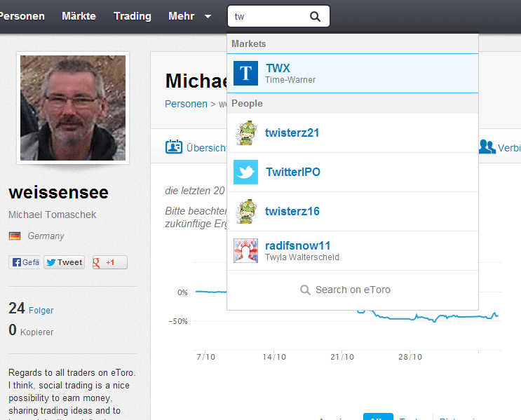Click the TwitterIPO bird avatar
The image size is (521, 420).
pyautogui.click(x=246, y=172)
